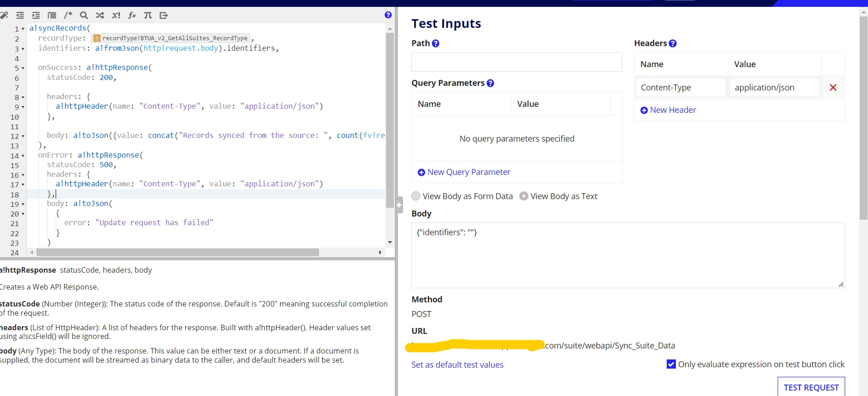Click the crossed-arrows shuffle icon

click(100, 16)
